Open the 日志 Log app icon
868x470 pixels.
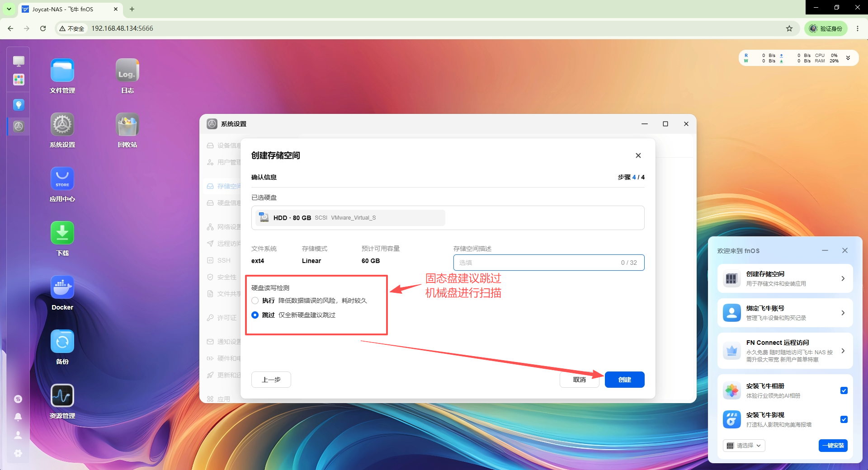click(x=127, y=70)
